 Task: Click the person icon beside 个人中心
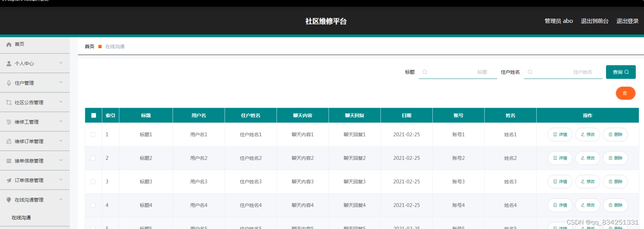(x=9, y=64)
